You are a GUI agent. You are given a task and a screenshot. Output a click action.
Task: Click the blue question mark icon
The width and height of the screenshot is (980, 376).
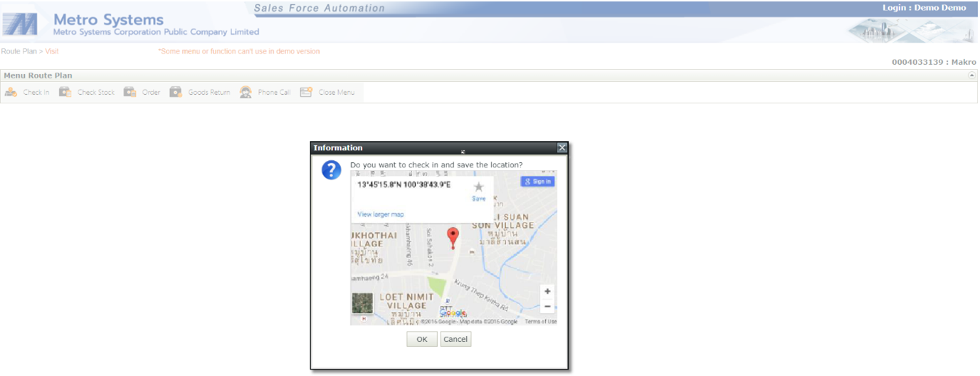[x=332, y=169]
